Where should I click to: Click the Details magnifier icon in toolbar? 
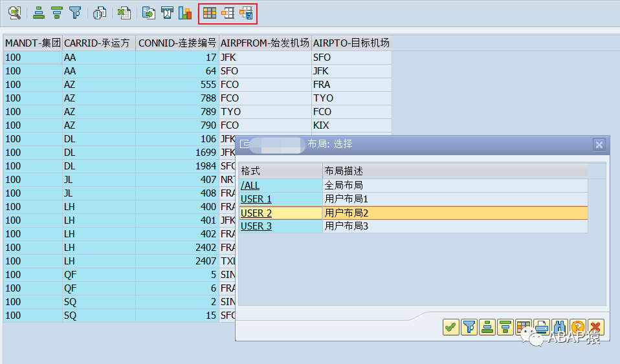(x=15, y=13)
